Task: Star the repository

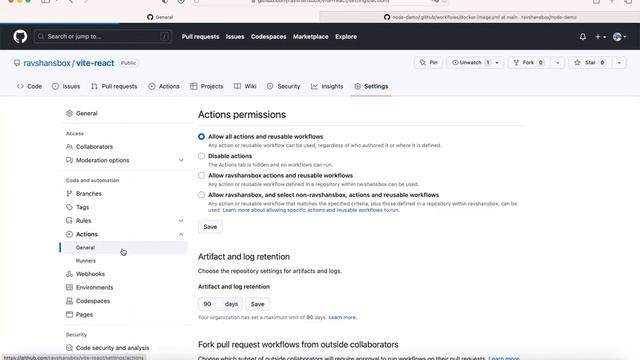Action: tap(589, 62)
